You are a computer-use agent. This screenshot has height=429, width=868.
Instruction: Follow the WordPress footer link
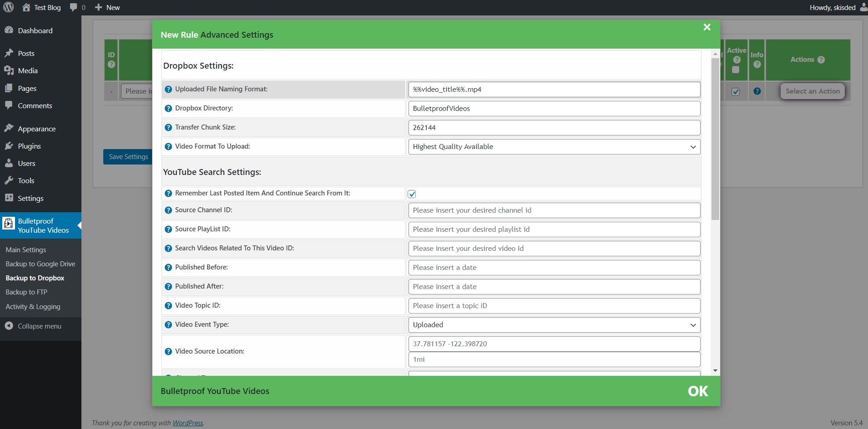(188, 423)
